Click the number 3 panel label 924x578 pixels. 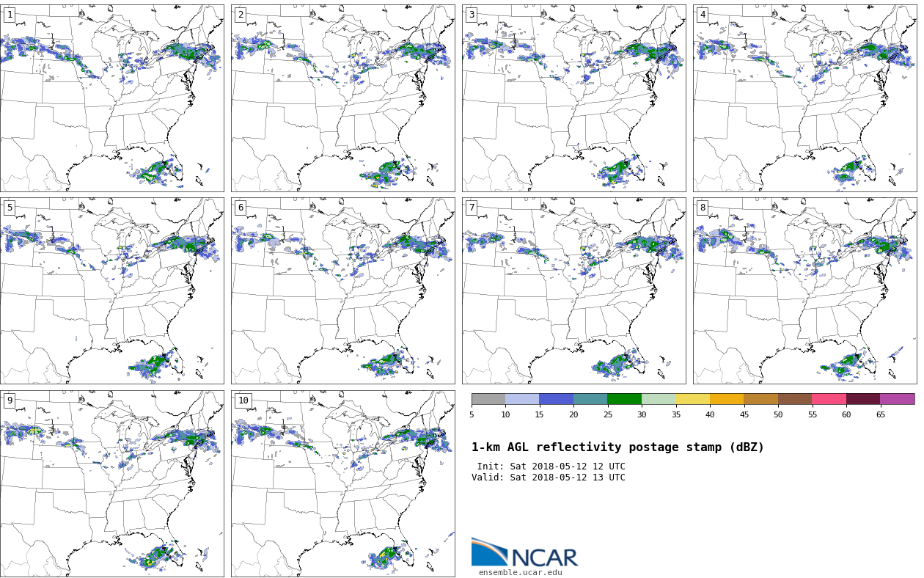pyautogui.click(x=472, y=15)
